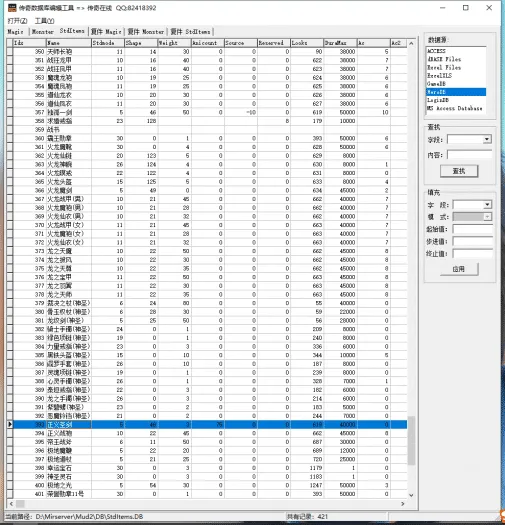Click the horizontal scrollbar's left arrow

tap(11, 503)
